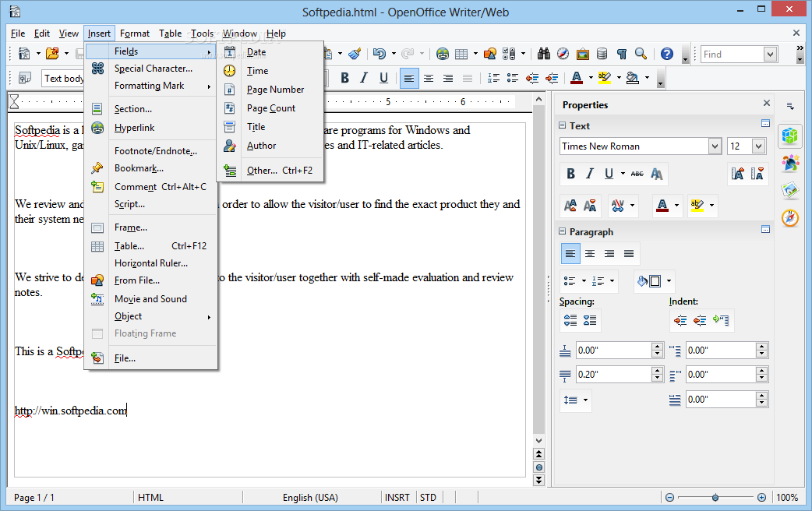Toggle bulleted list toolbar icon
Viewport: 812px width, 511px height.
513,78
